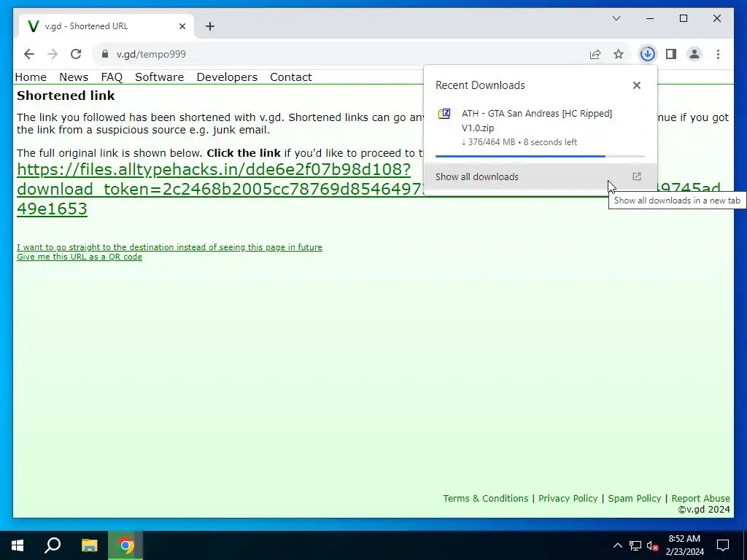
Task: Minimize the Chrome window
Action: coord(650,18)
